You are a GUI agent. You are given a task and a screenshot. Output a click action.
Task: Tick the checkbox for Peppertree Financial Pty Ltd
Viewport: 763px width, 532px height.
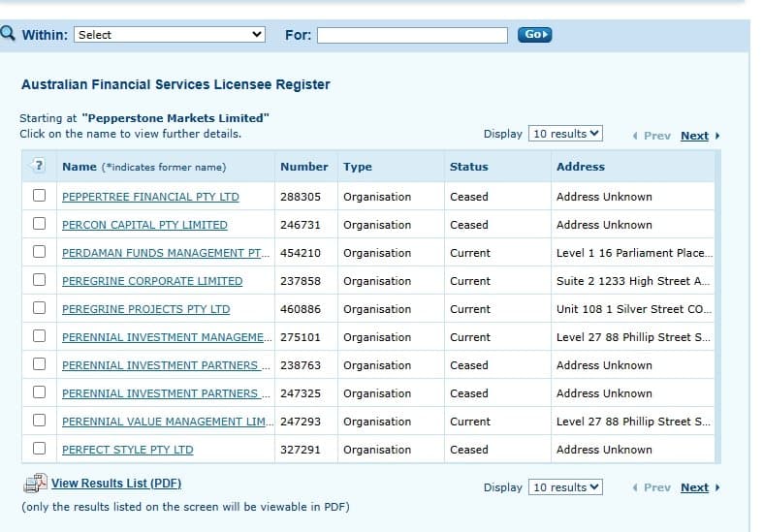point(40,196)
